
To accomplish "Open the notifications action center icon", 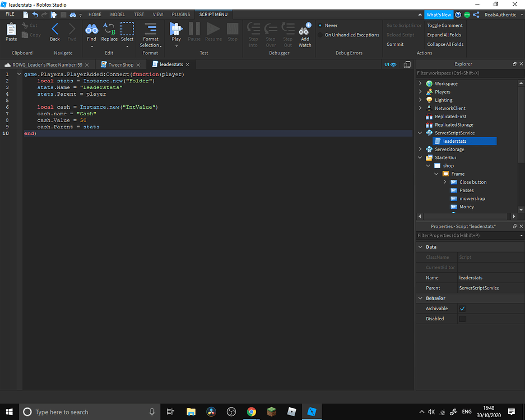I will [x=511, y=412].
